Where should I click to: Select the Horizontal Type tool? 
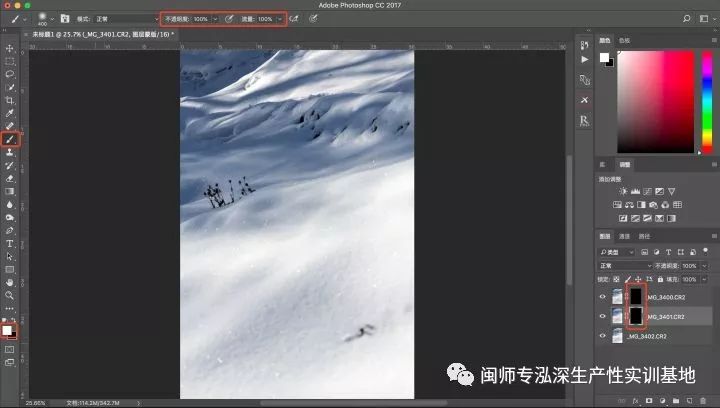click(x=10, y=244)
